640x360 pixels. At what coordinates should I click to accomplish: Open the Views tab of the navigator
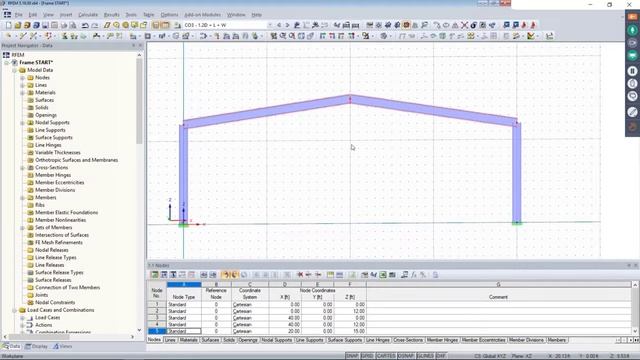click(62, 347)
